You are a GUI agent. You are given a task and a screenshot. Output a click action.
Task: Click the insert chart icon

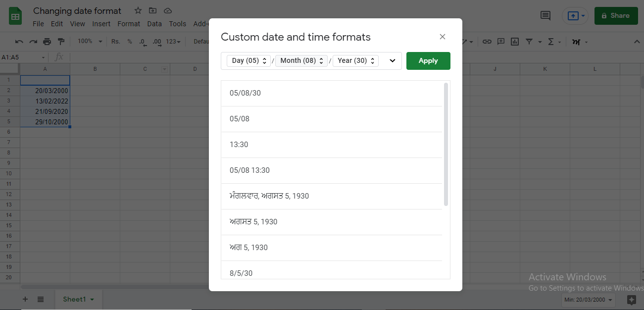[x=515, y=42]
